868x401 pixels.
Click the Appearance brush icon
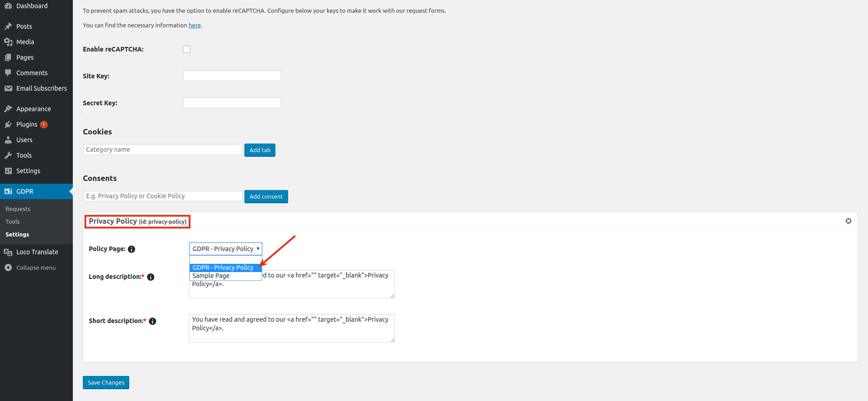[8, 109]
